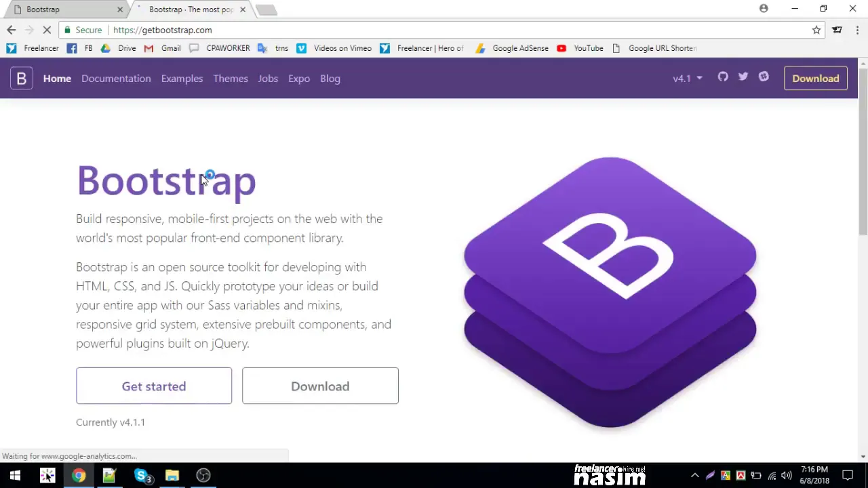Click the large Bootstrap stack logo image
The width and height of the screenshot is (868, 488).
[x=610, y=292]
